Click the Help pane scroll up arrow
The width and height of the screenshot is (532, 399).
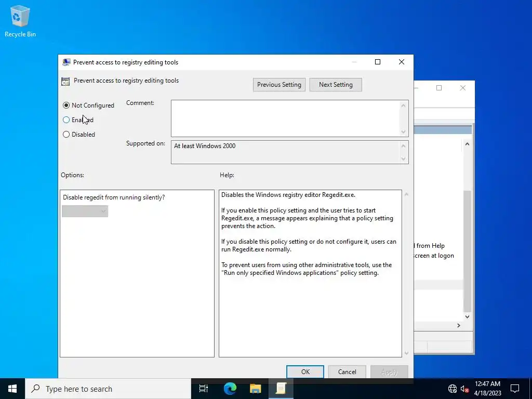point(406,194)
